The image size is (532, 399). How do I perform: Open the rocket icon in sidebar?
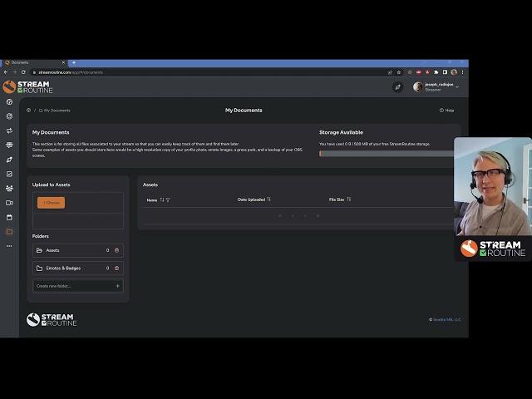pyautogui.click(x=9, y=160)
